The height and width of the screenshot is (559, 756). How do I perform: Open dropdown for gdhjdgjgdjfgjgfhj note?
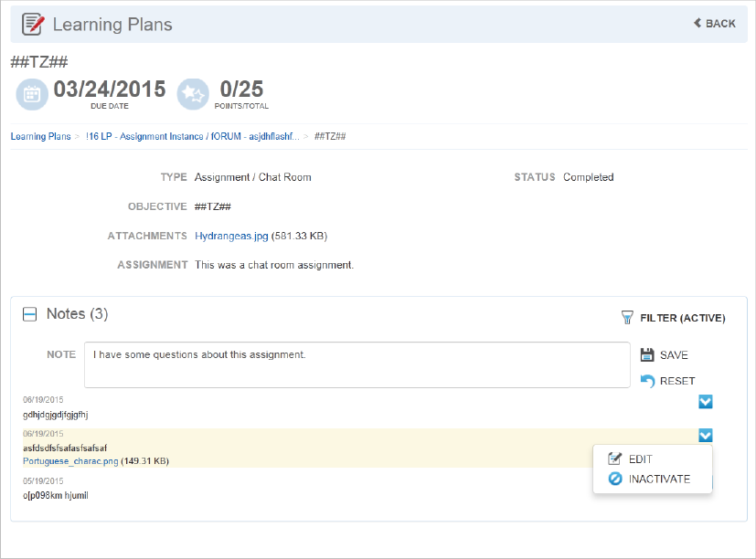[x=706, y=401]
